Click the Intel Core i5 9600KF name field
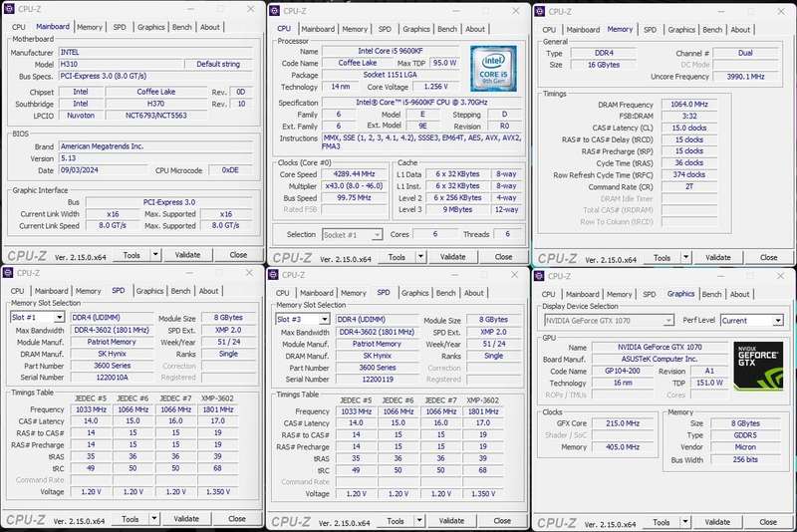The image size is (797, 532). pos(390,51)
